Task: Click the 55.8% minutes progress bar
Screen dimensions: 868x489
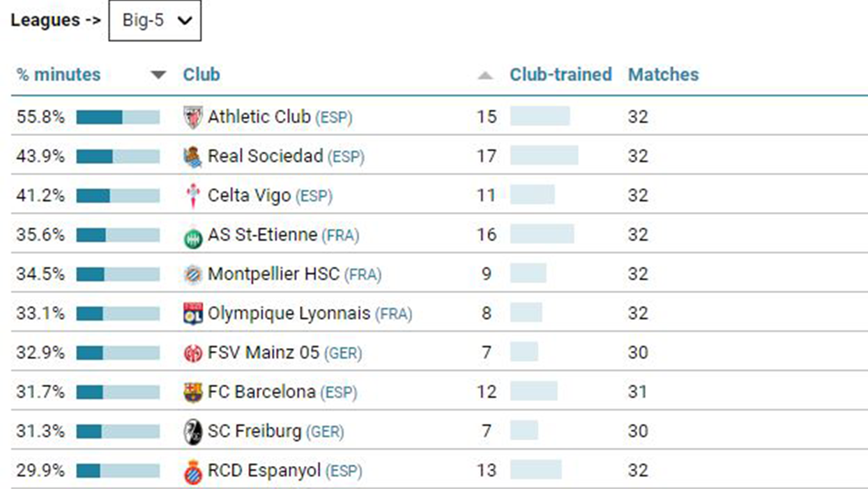Action: (x=118, y=117)
